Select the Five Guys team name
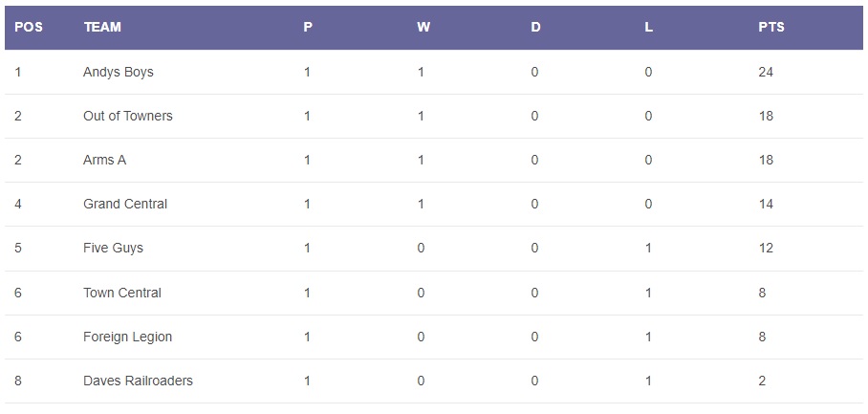This screenshot has width=868, height=414. pyautogui.click(x=113, y=248)
